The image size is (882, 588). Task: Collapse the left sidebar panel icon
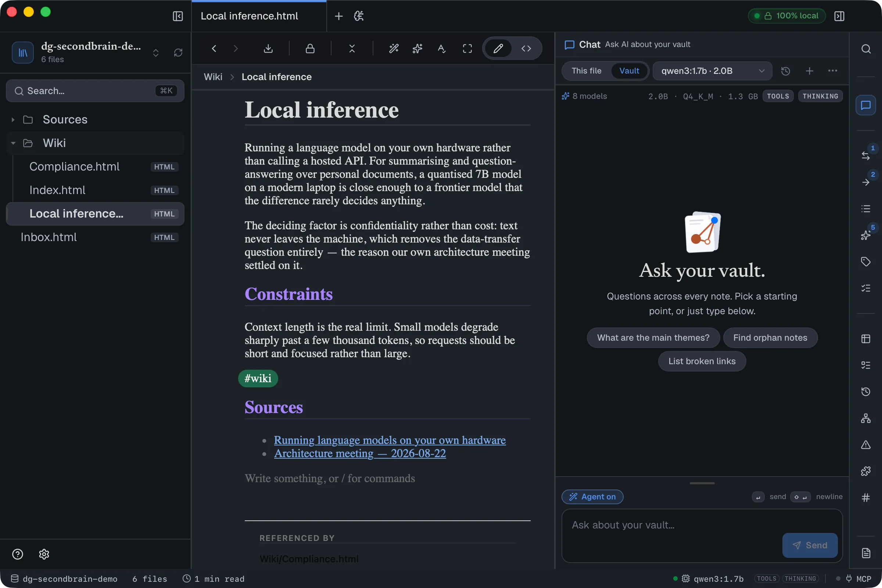pyautogui.click(x=178, y=16)
